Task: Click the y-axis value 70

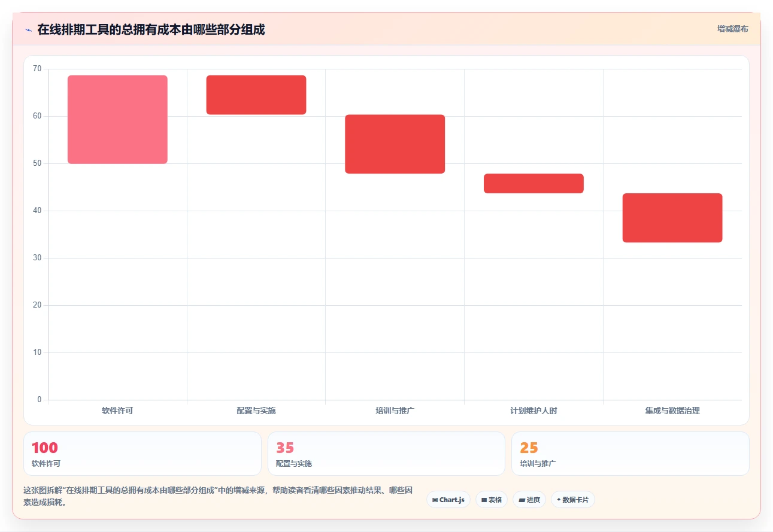Action: (x=37, y=69)
